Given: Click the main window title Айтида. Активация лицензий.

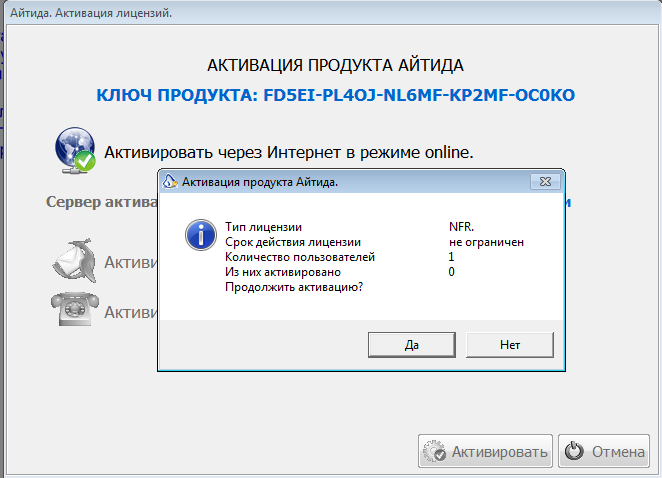Looking at the screenshot, I should (91, 13).
